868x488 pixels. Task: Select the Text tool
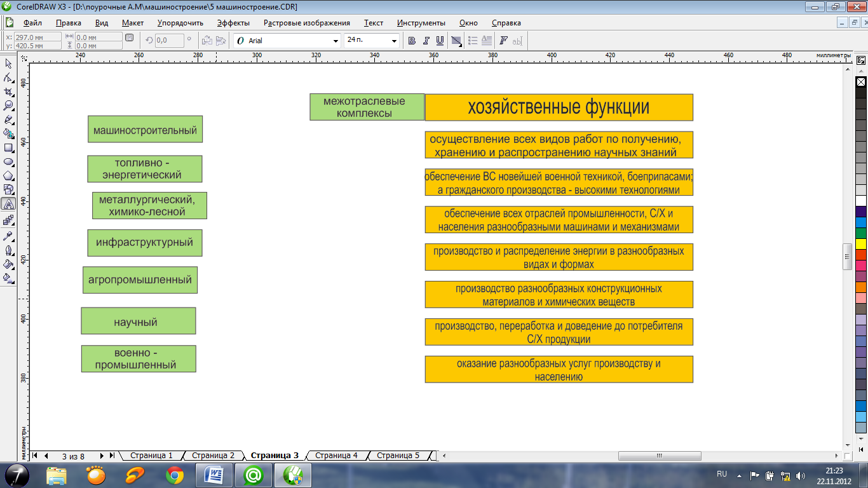click(x=9, y=204)
